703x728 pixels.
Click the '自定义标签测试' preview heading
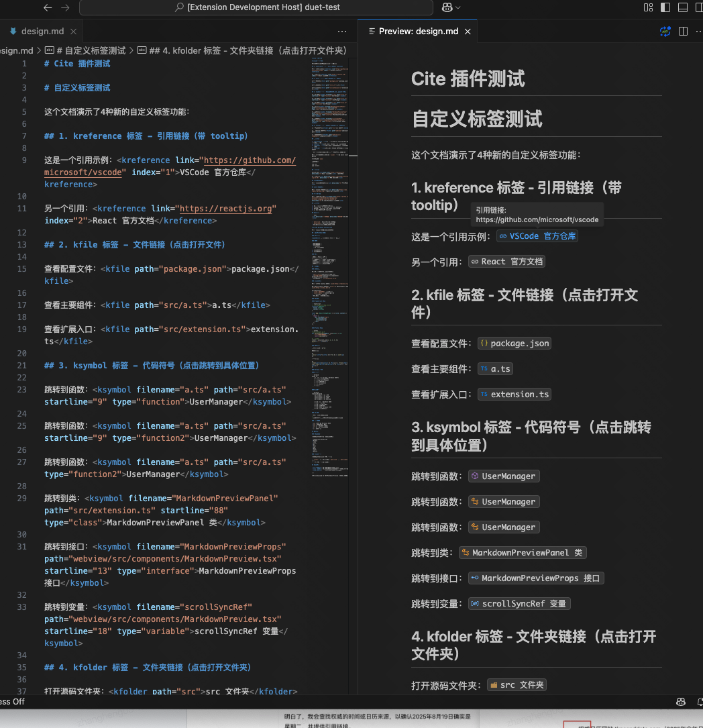click(x=476, y=119)
